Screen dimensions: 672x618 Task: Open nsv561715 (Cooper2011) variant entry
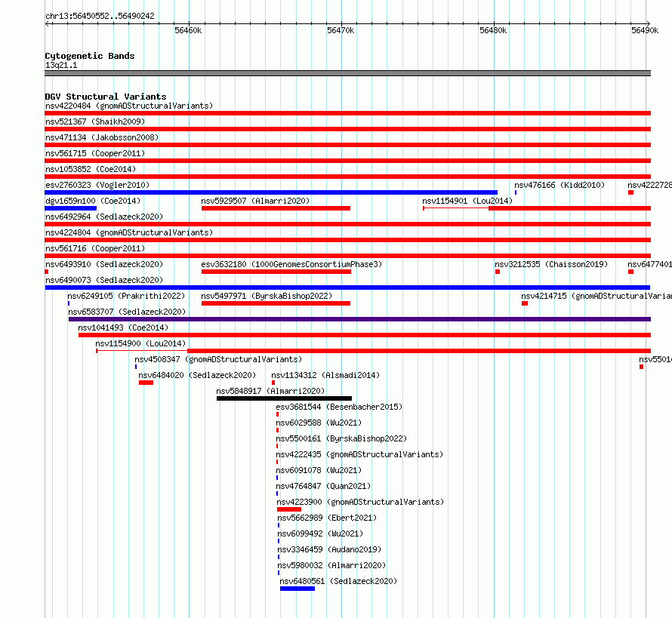tap(95, 153)
